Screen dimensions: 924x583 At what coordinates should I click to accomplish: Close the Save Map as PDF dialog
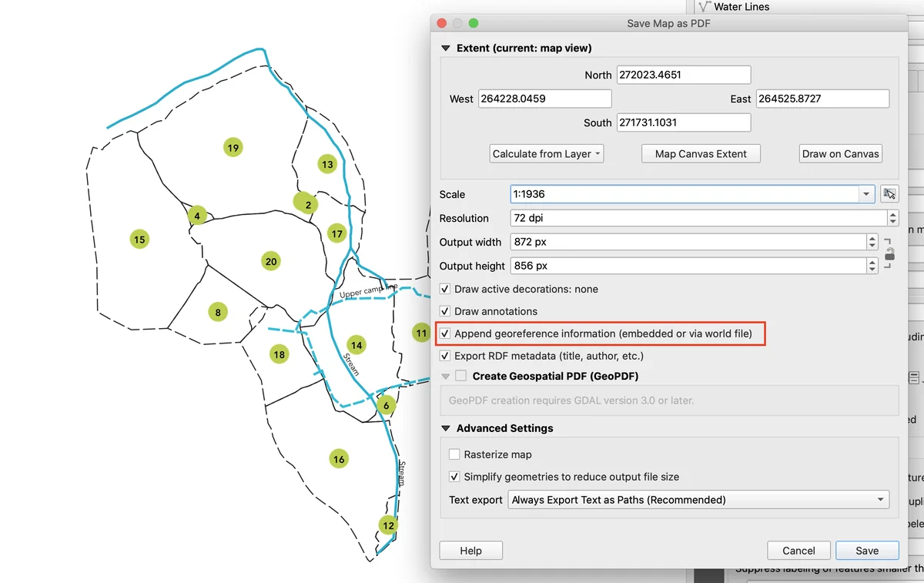coord(441,23)
